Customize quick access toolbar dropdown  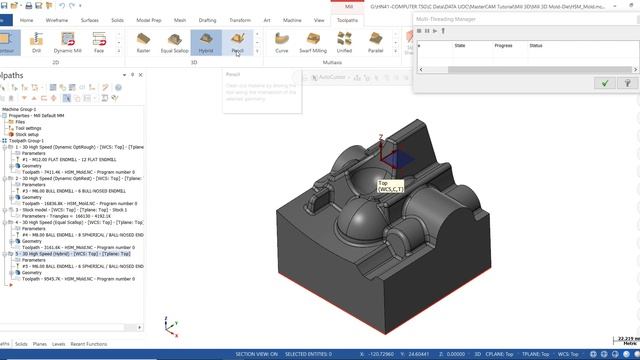point(80,6)
